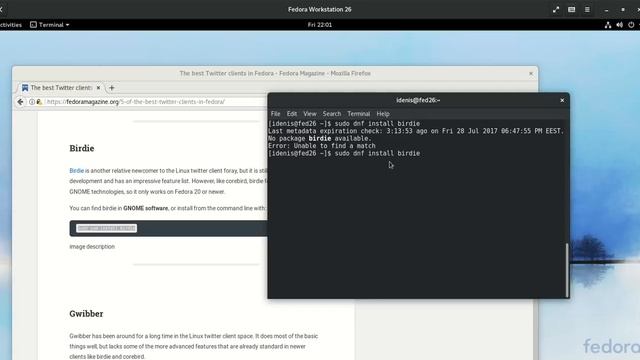Open the hamburger menu in the VM title bar
Image resolution: width=640 pixels, height=360 pixels.
point(587,9)
